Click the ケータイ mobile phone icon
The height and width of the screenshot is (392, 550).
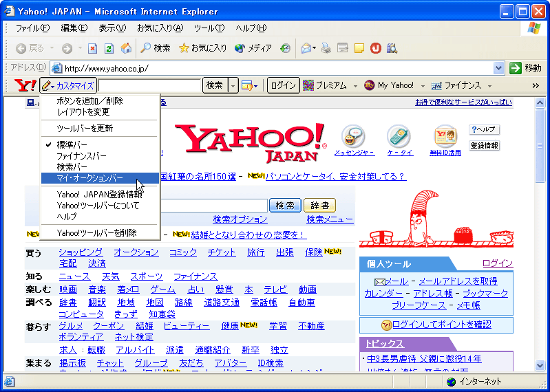tap(399, 137)
